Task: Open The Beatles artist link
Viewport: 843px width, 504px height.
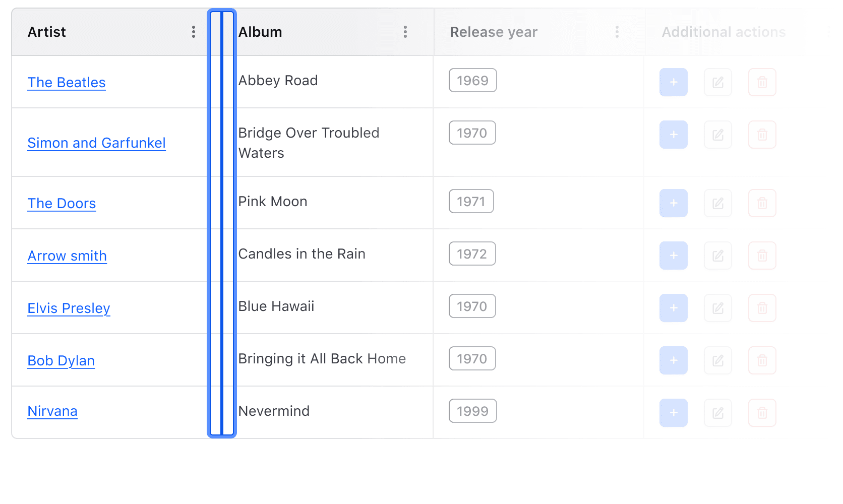Action: coord(66,82)
